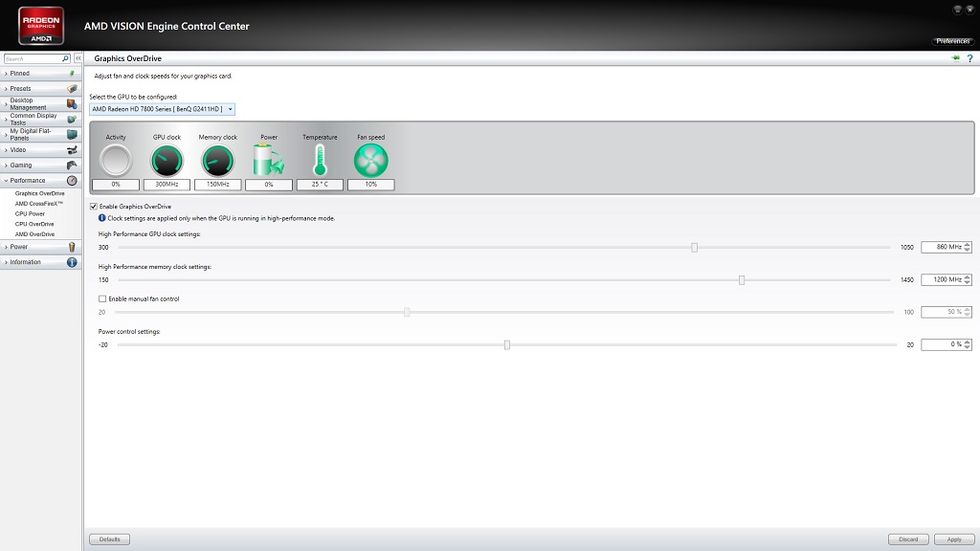Open CPU Power page

[30, 213]
